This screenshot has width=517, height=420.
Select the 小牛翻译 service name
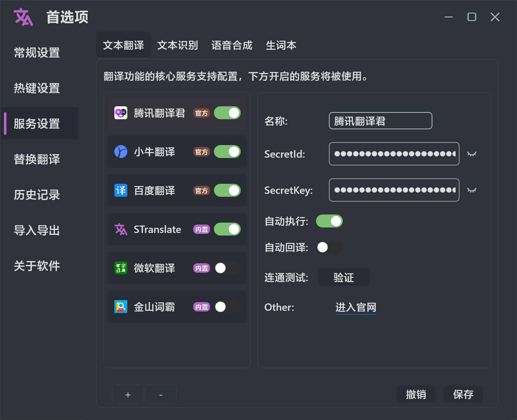click(x=154, y=152)
